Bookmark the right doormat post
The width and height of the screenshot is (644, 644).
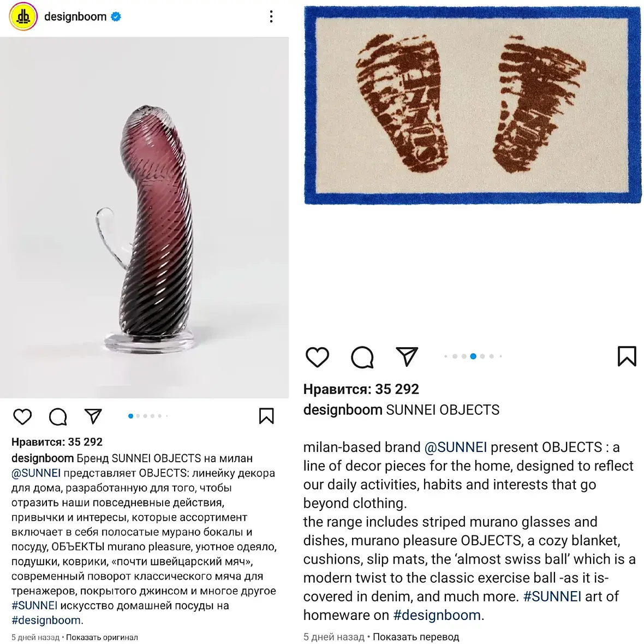tap(627, 356)
